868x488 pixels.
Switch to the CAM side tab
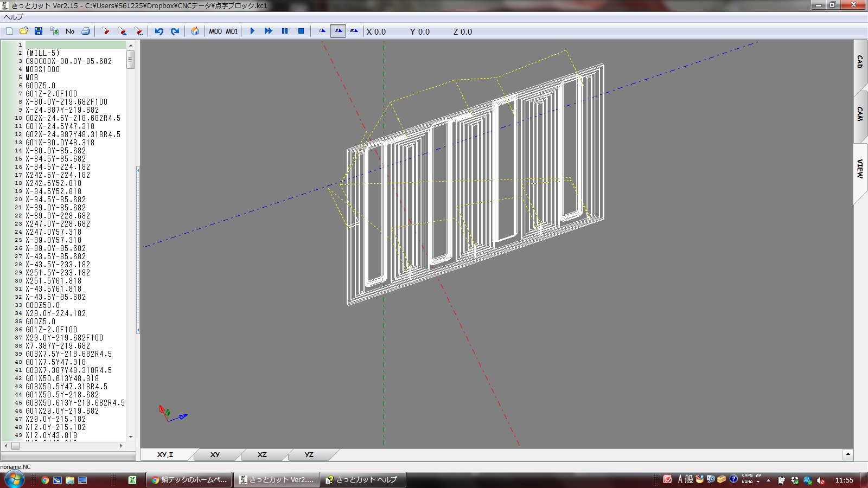860,114
